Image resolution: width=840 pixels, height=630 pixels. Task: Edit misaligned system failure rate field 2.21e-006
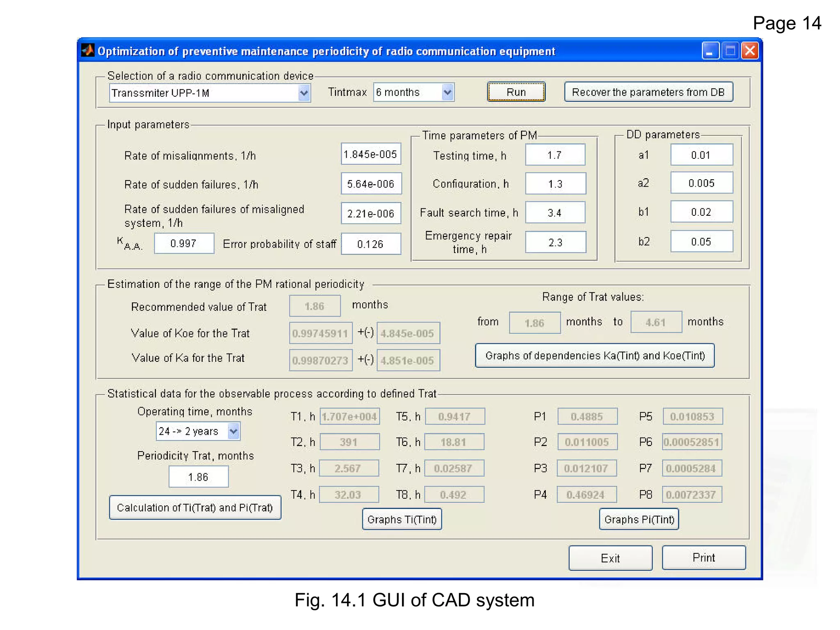click(371, 213)
